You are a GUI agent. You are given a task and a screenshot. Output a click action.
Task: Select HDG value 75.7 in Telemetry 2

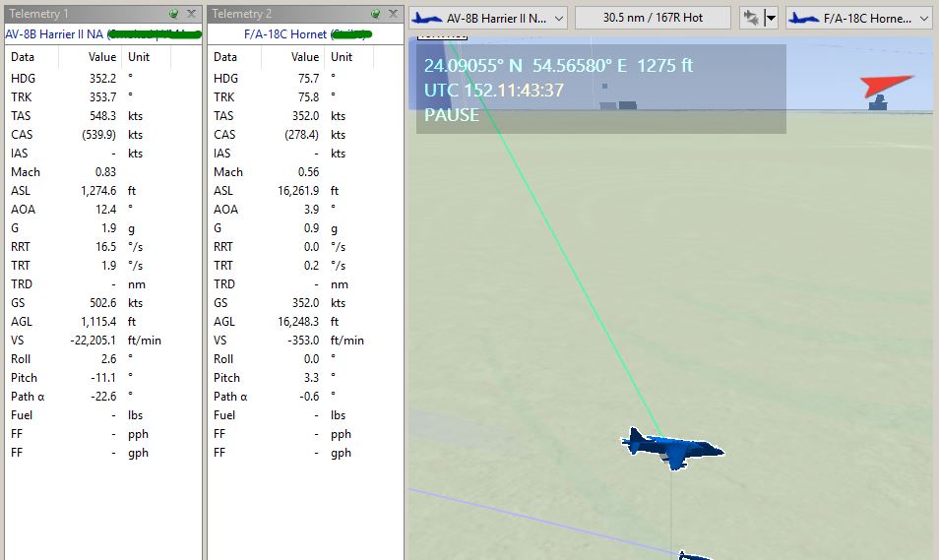[309, 79]
